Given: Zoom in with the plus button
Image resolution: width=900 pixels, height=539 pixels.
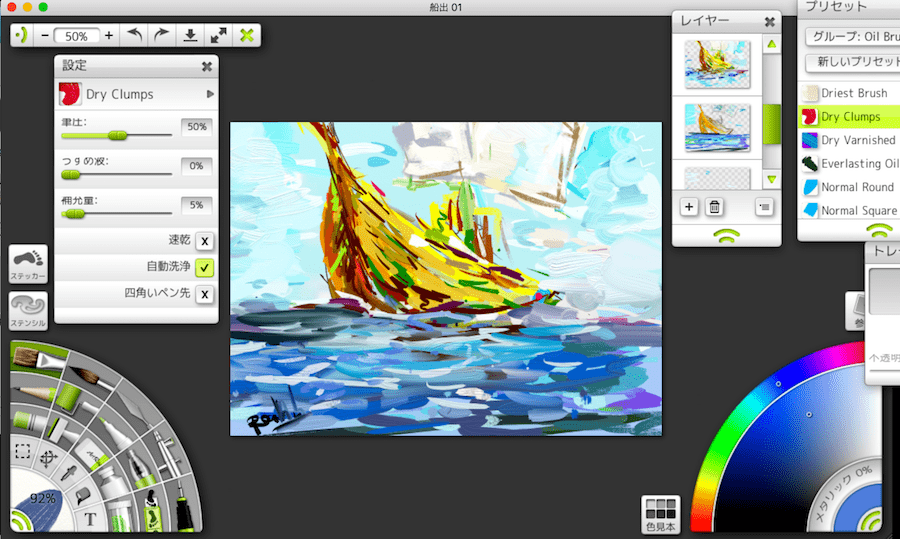Looking at the screenshot, I should [108, 36].
